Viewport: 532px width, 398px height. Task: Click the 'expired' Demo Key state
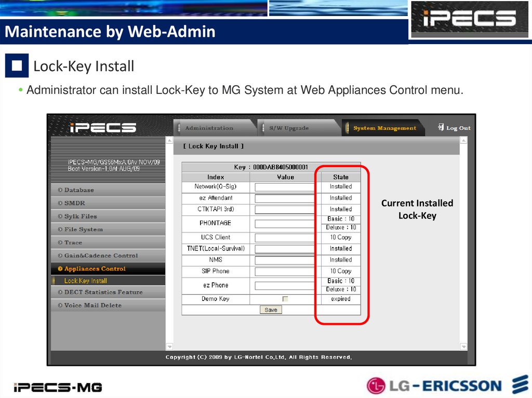[341, 299]
